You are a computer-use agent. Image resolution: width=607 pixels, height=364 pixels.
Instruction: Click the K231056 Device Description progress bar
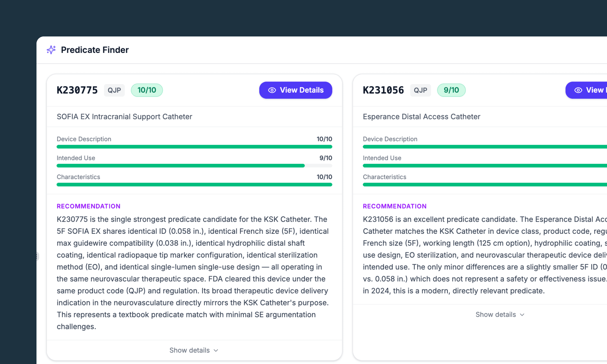tap(485, 147)
